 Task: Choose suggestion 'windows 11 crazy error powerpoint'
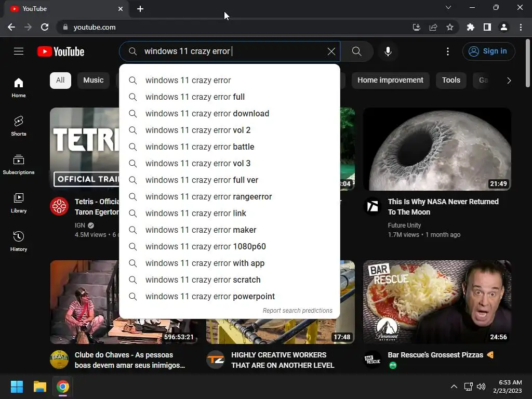[x=229, y=297]
